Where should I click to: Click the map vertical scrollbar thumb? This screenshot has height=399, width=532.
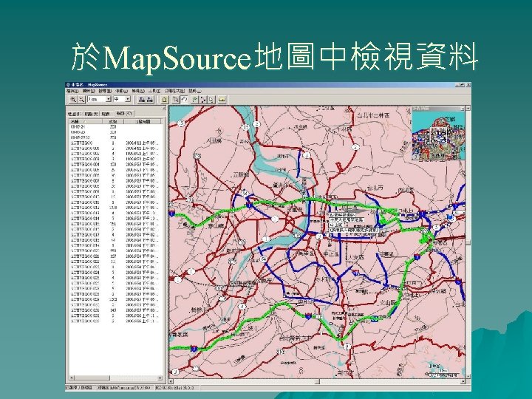click(468, 242)
